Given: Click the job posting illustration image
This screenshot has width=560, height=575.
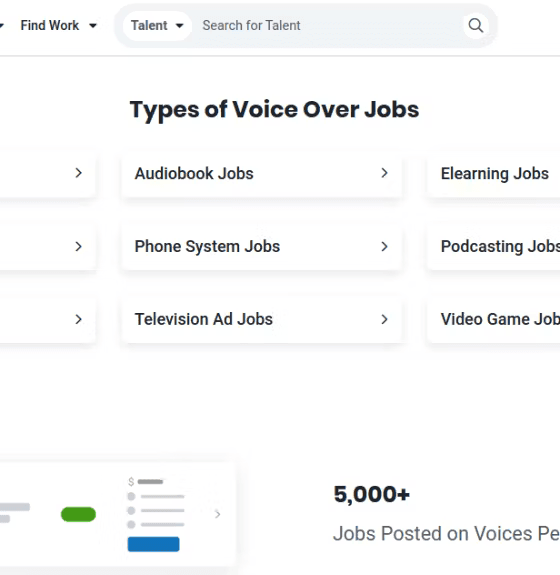Looking at the screenshot, I should pyautogui.click(x=117, y=515).
